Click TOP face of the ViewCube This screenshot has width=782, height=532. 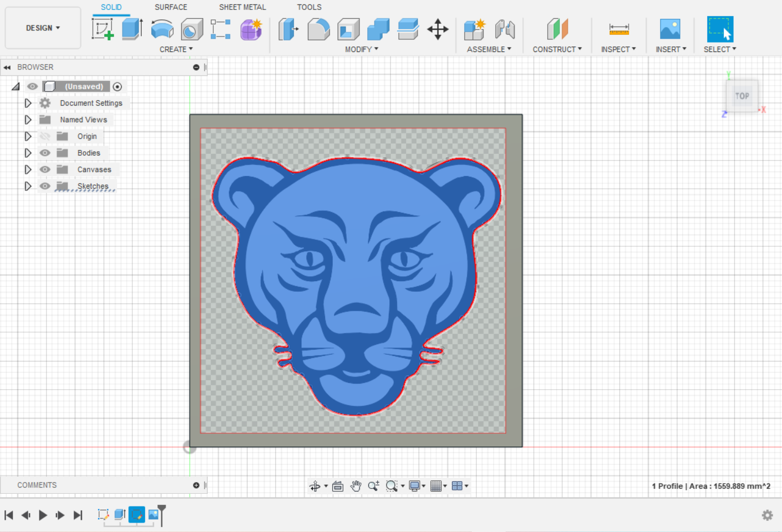[x=742, y=96]
